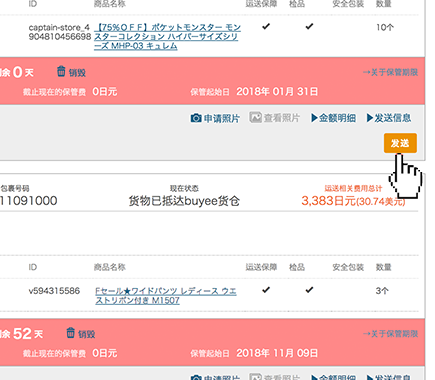Screen dimensions: 435x380
Task: Select item ID v594315586
Action: (x=54, y=291)
